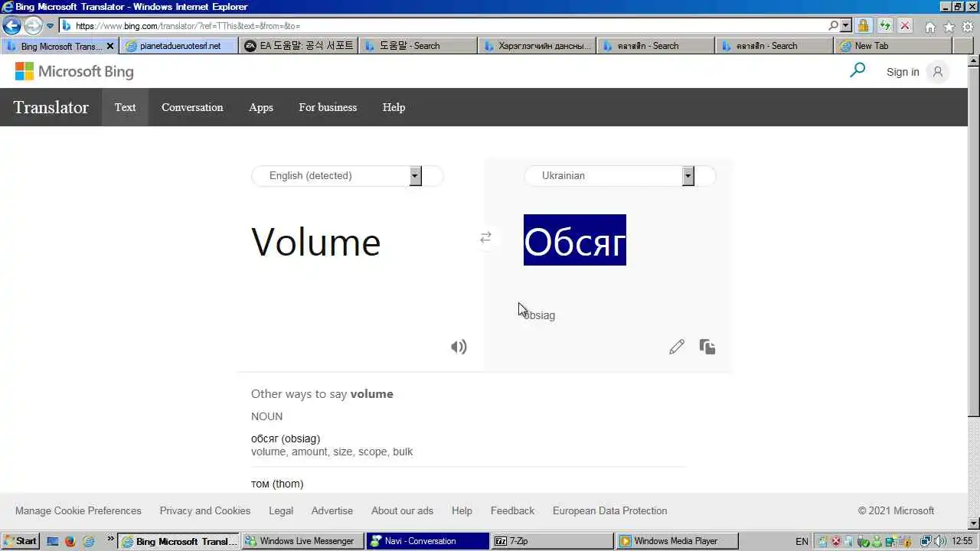
Task: Click the обсяг (obsiag) entry
Action: (x=286, y=439)
